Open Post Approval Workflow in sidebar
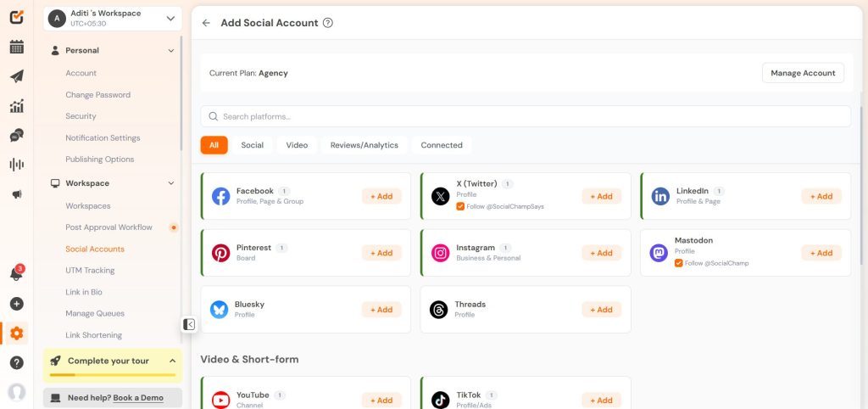 (109, 227)
